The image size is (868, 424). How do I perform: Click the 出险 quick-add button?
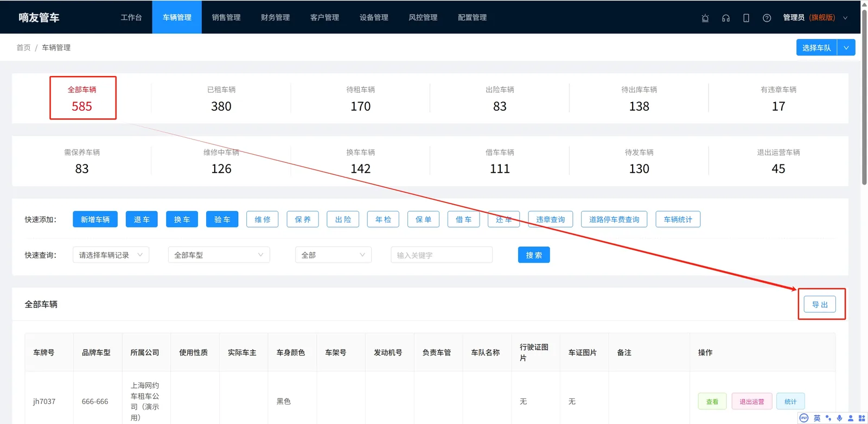tap(343, 219)
